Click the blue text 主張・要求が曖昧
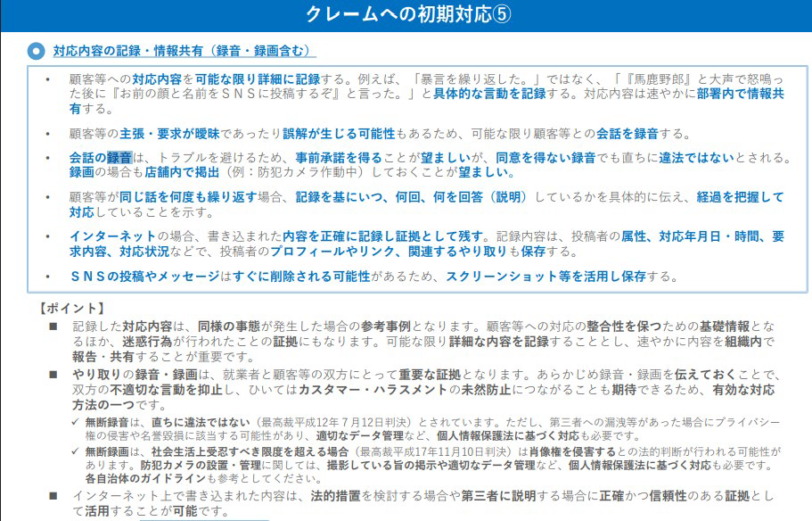Viewport: 812px width, 521px height. pyautogui.click(x=170, y=134)
